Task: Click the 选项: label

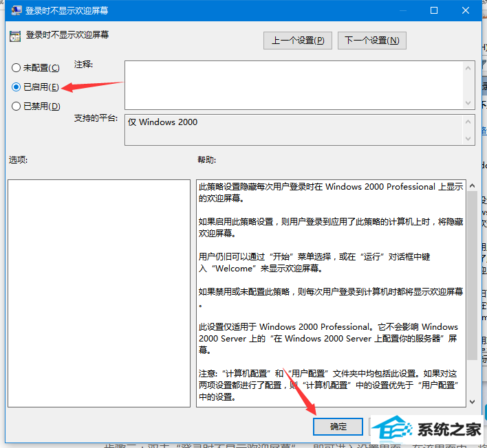Action: [x=18, y=160]
